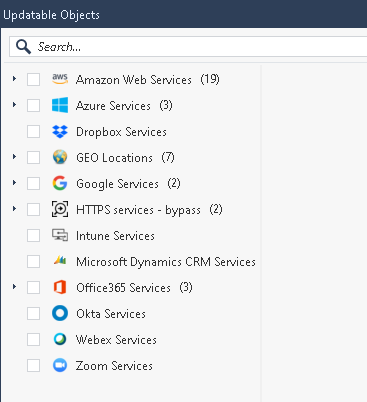Enable the Intune Services checkbox
The height and width of the screenshot is (402, 367).
pyautogui.click(x=34, y=236)
